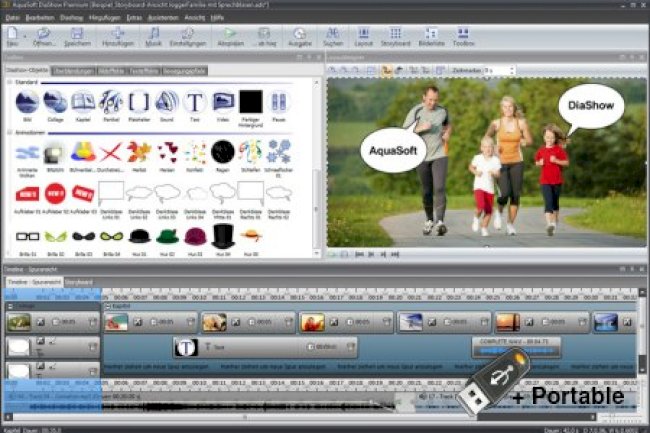Select the Herbst leaves animation icon

coord(139,151)
